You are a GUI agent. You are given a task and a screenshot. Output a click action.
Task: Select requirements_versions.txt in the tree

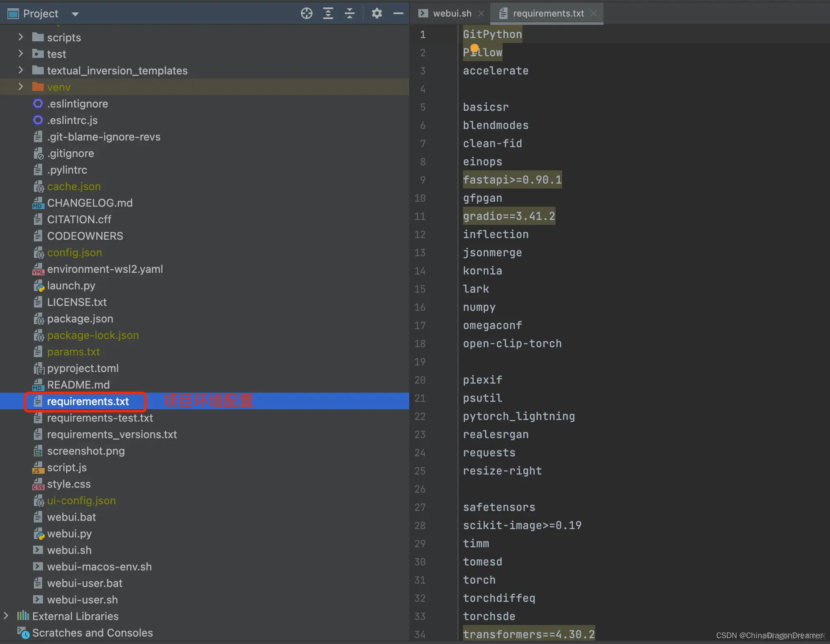point(112,434)
